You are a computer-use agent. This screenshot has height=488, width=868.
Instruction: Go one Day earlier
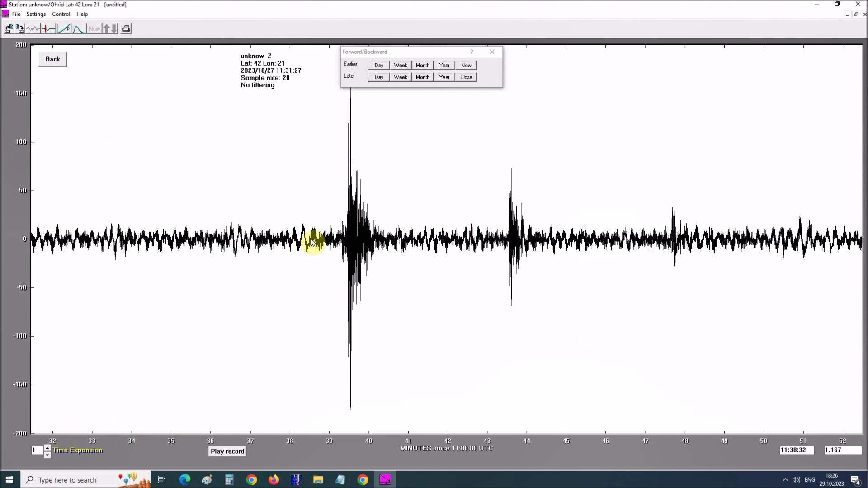tap(379, 66)
